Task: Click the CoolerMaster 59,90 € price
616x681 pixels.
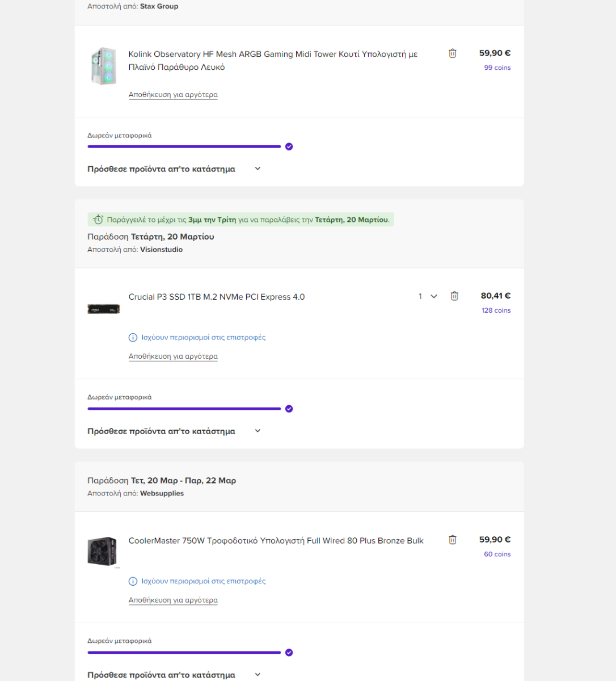Action: (495, 540)
